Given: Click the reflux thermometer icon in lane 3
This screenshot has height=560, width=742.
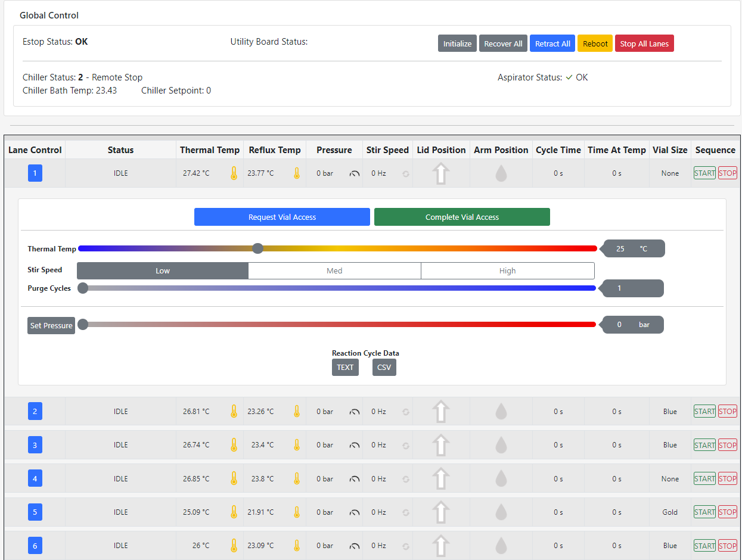Looking at the screenshot, I should click(296, 444).
